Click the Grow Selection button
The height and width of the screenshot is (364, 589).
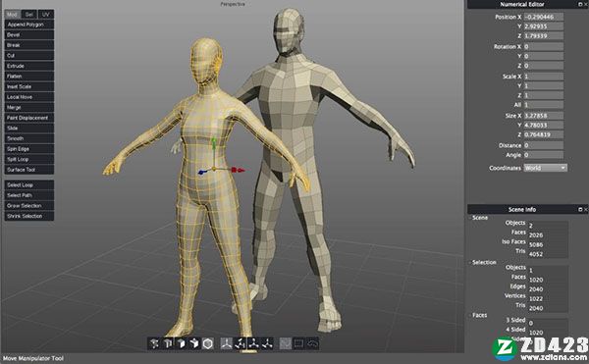pos(29,206)
